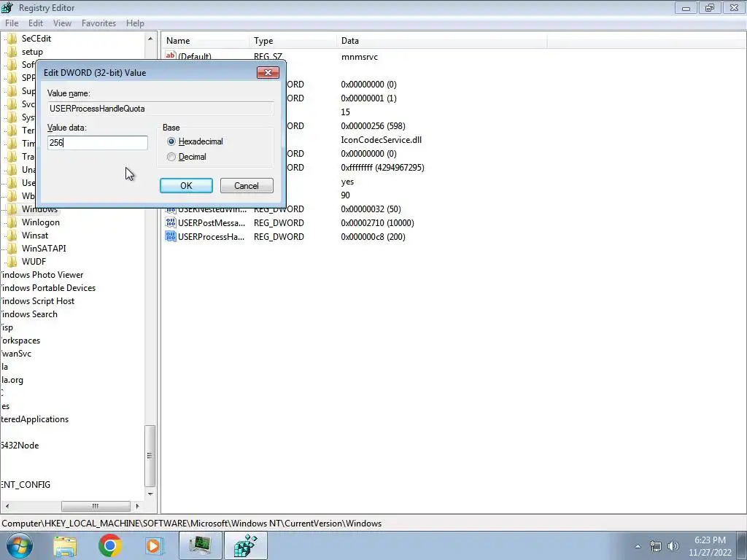Select the Windows Photo Viewer key
The width and height of the screenshot is (747, 560).
tap(42, 275)
